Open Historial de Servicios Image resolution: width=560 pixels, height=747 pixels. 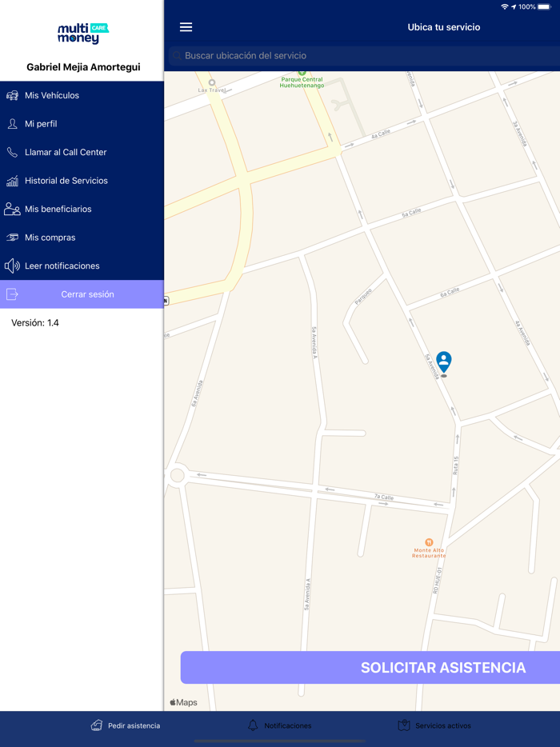point(82,181)
